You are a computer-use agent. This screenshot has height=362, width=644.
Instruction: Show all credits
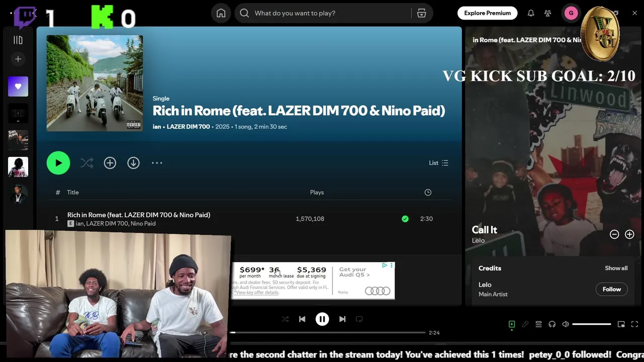coord(616,268)
